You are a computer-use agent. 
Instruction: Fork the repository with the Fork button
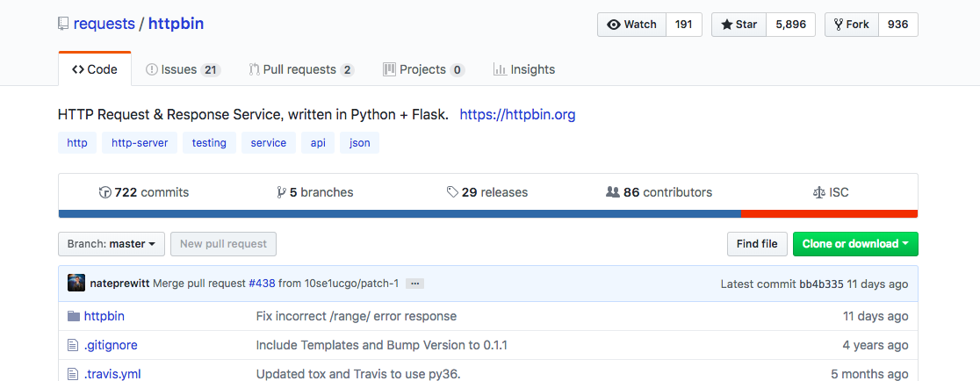click(851, 25)
